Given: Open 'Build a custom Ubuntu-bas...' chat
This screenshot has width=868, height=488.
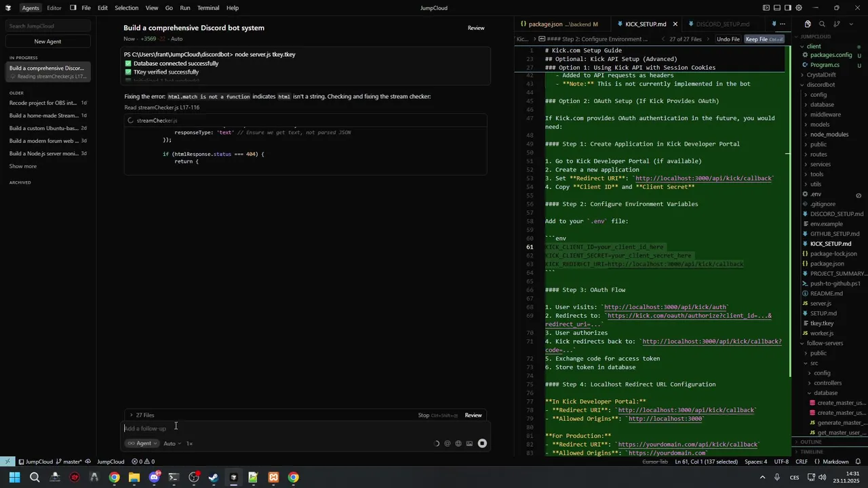Looking at the screenshot, I should tap(47, 128).
